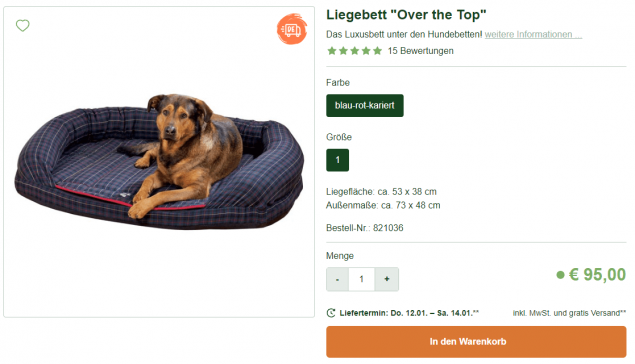Click the Liegebett "Over the Top" title

coord(406,15)
